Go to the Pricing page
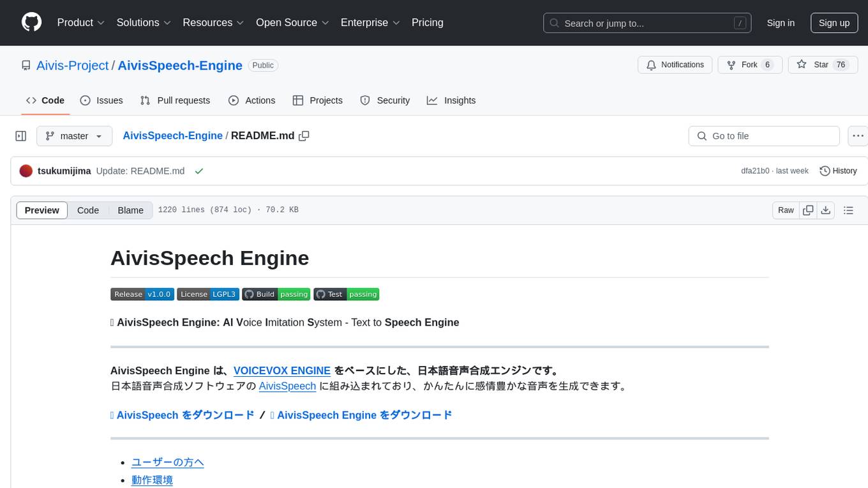The image size is (868, 488). pos(428,22)
